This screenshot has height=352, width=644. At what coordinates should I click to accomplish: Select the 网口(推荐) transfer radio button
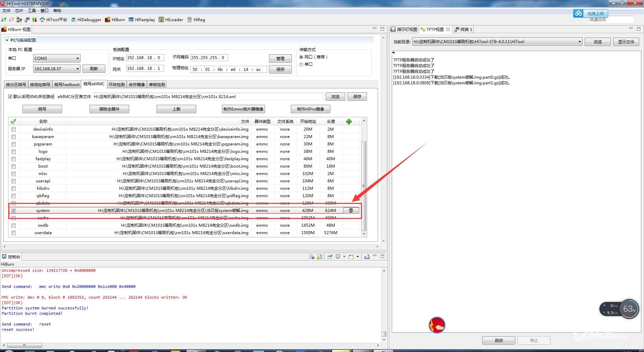tap(301, 57)
